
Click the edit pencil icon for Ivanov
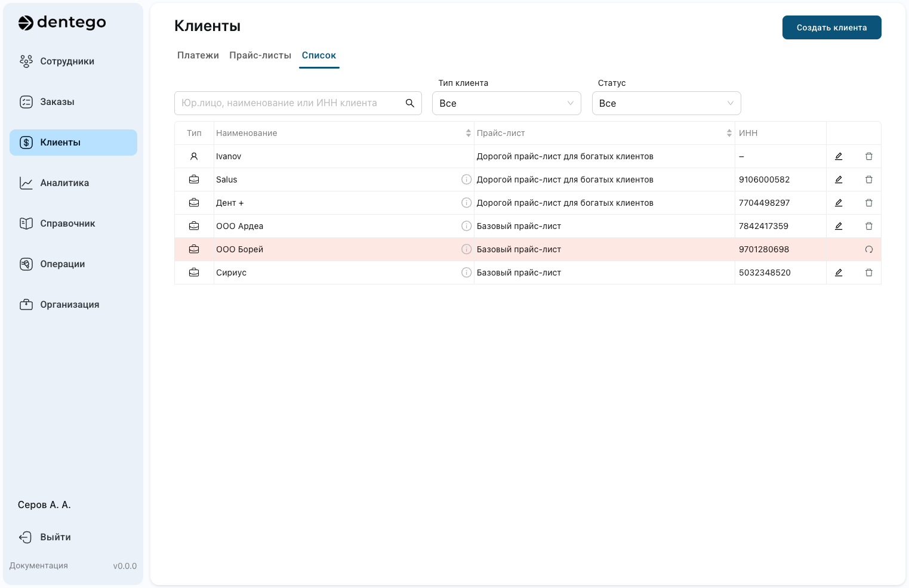pos(839,156)
